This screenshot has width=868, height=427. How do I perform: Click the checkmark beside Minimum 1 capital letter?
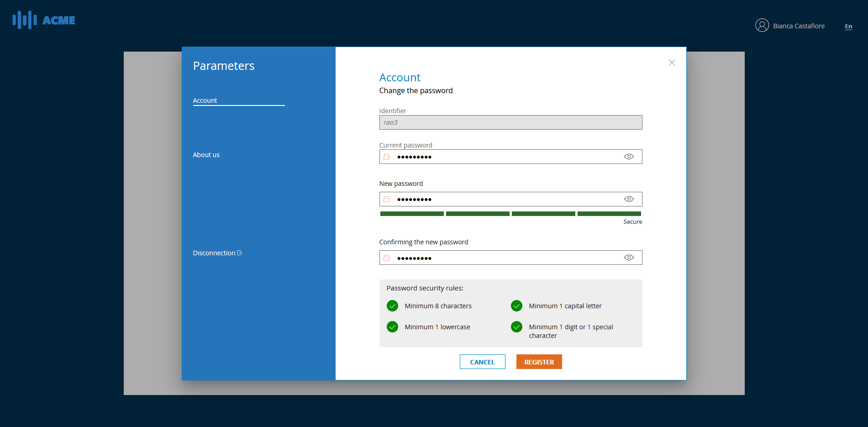pyautogui.click(x=516, y=306)
